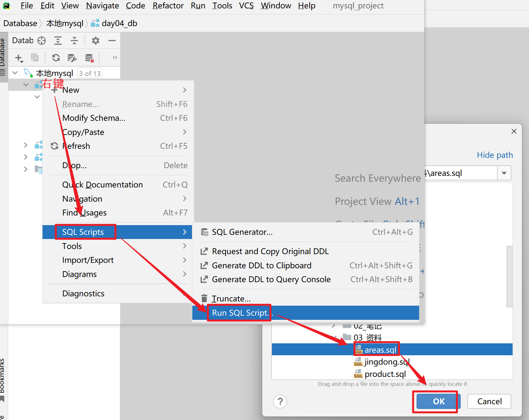529x420 pixels.
Task: Click the 3 of 13 schemas badge
Action: pyautogui.click(x=90, y=73)
